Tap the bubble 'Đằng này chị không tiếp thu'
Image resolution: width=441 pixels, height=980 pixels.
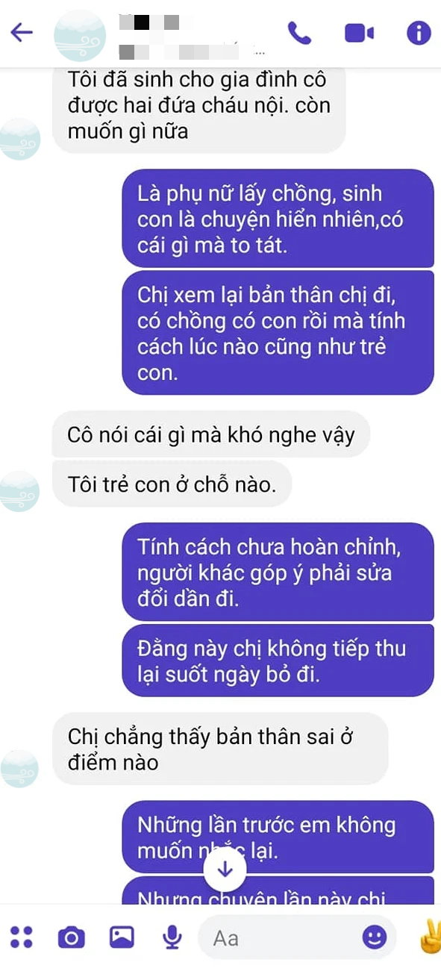pyautogui.click(x=278, y=661)
